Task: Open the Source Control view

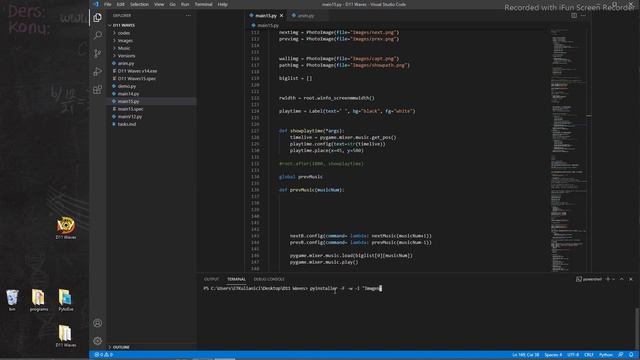Action: [98, 53]
